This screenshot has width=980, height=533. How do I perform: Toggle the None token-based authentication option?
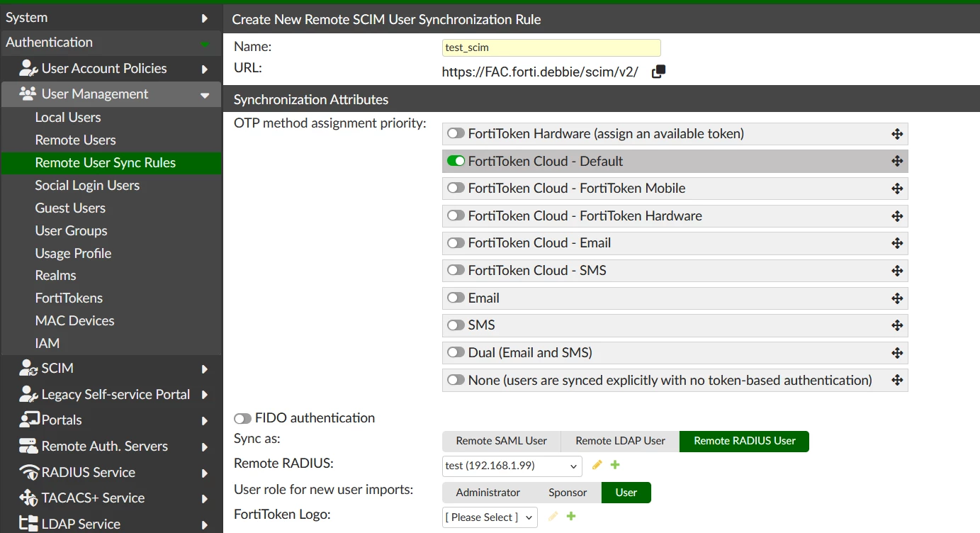click(x=456, y=380)
